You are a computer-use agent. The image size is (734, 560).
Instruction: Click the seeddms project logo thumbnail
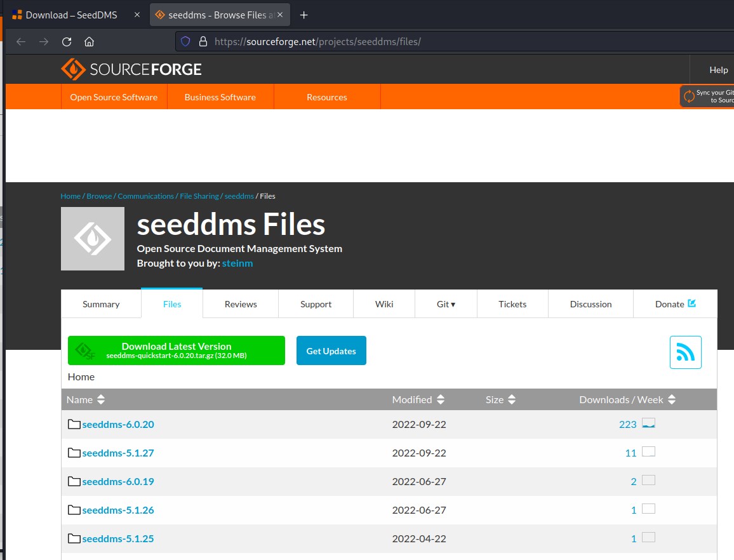93,239
